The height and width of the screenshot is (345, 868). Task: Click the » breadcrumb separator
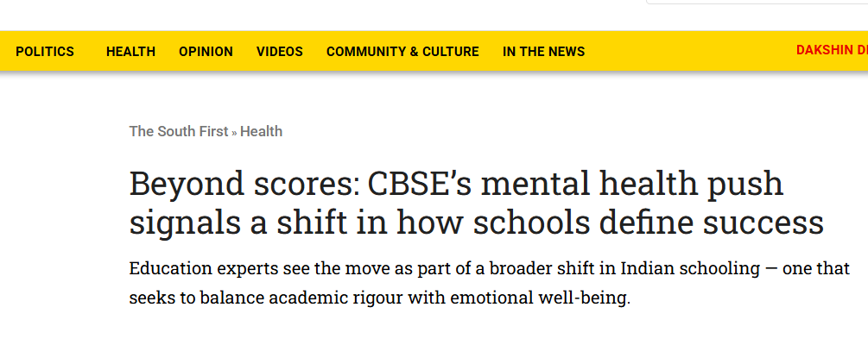click(234, 132)
